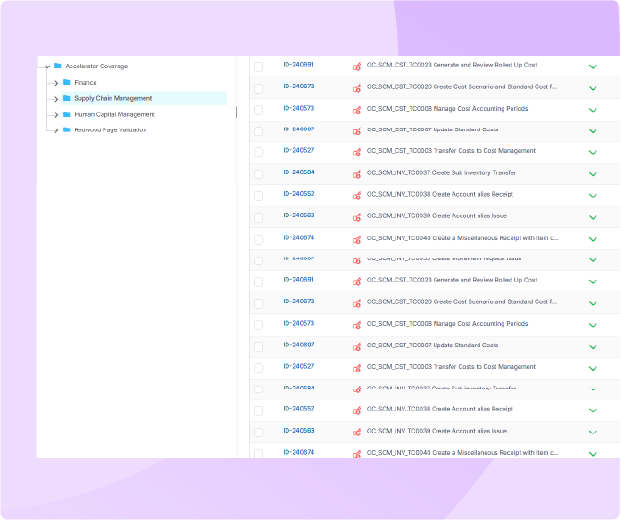The height and width of the screenshot is (520, 621).
Task: Click red automation icon for first Transfer Costs row
Action: coord(357,152)
